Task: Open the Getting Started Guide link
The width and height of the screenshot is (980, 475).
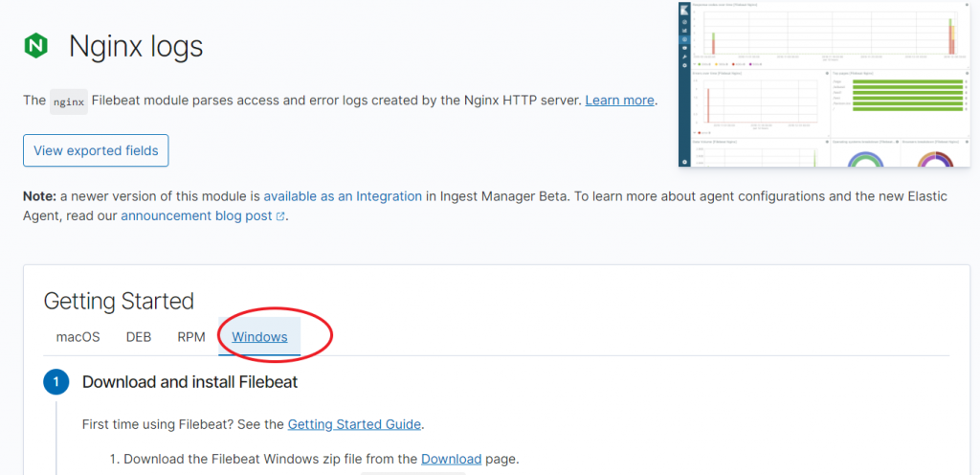Action: click(354, 424)
